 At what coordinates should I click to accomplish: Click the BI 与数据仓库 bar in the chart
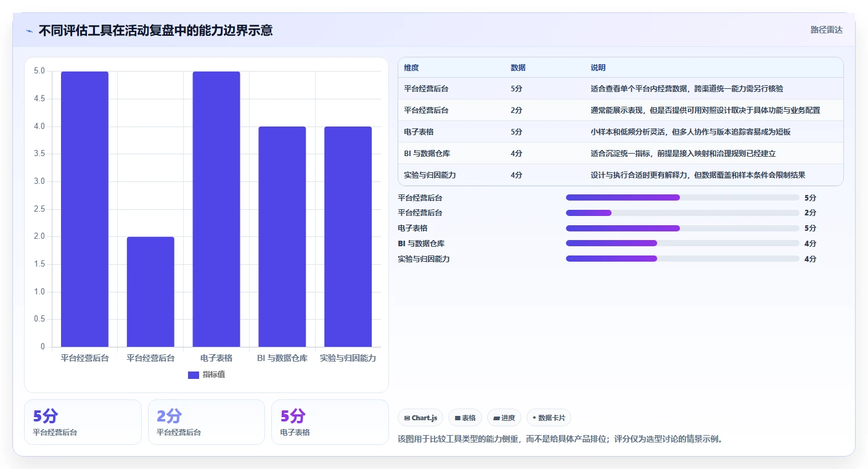coord(282,237)
